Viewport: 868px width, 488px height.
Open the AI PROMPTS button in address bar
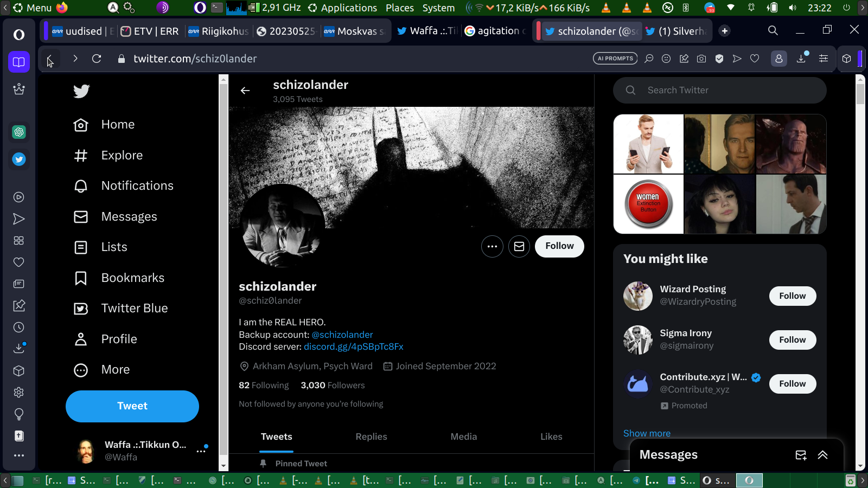pos(615,59)
